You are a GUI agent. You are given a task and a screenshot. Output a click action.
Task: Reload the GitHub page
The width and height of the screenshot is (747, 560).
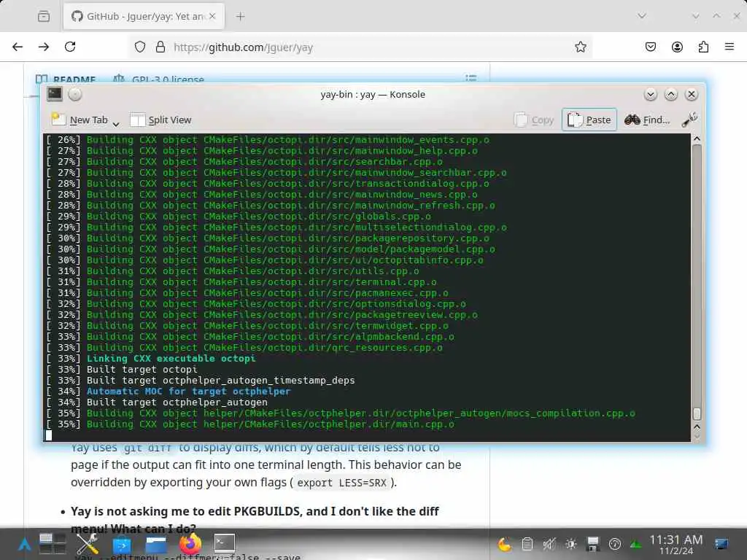[x=70, y=47]
